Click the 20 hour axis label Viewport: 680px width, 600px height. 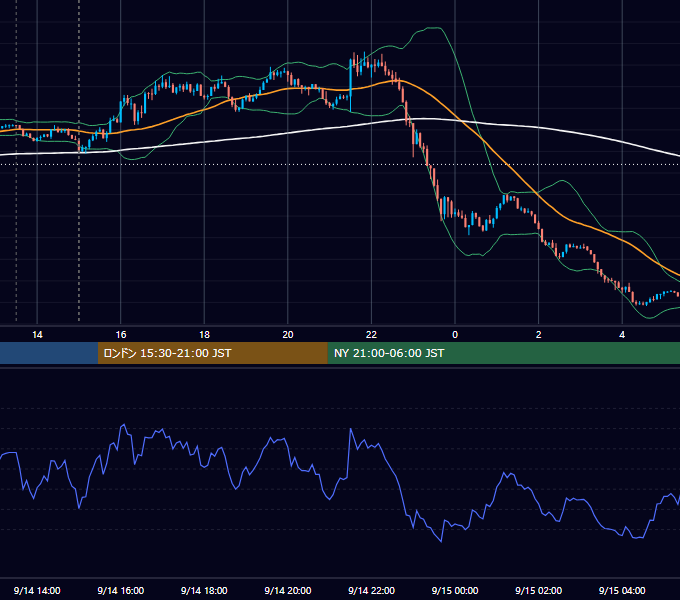pyautogui.click(x=288, y=335)
